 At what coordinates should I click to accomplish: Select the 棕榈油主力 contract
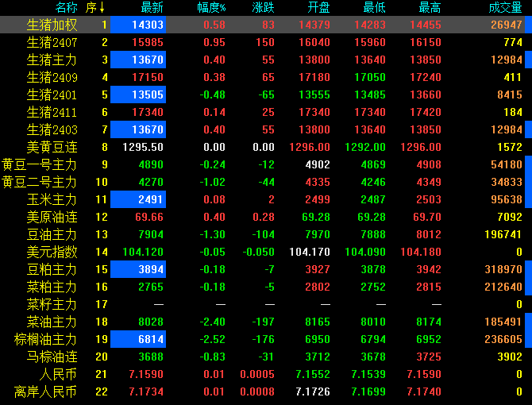(x=45, y=339)
